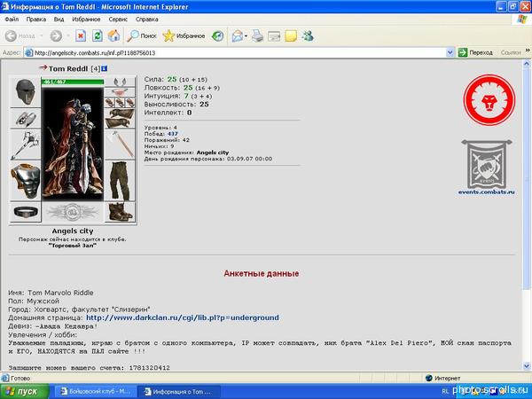532x399 pixels.
Task: Select the necklace equipment slot
Action: [x=120, y=92]
